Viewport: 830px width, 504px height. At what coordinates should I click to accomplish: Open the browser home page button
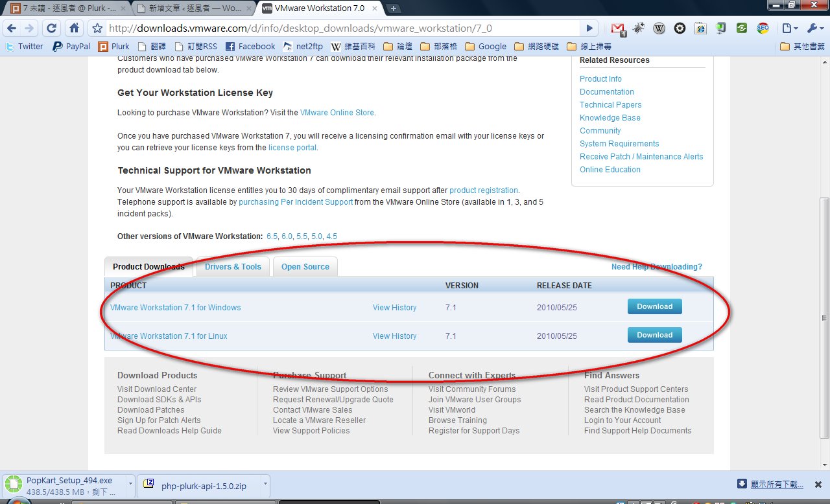(75, 29)
